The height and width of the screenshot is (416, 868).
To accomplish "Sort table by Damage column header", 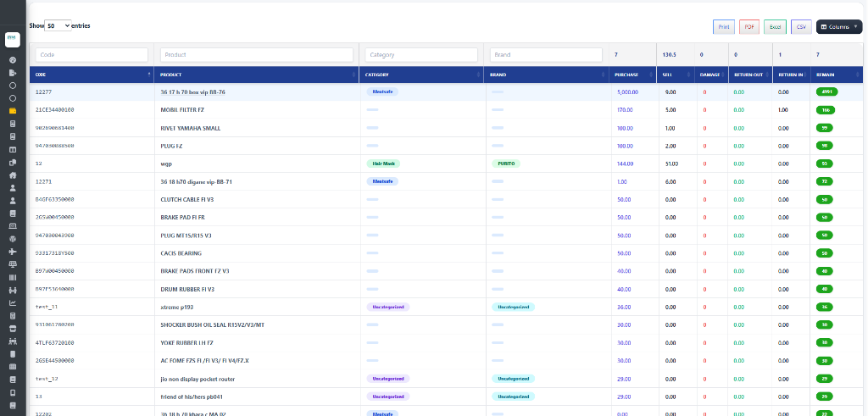I will pyautogui.click(x=711, y=75).
